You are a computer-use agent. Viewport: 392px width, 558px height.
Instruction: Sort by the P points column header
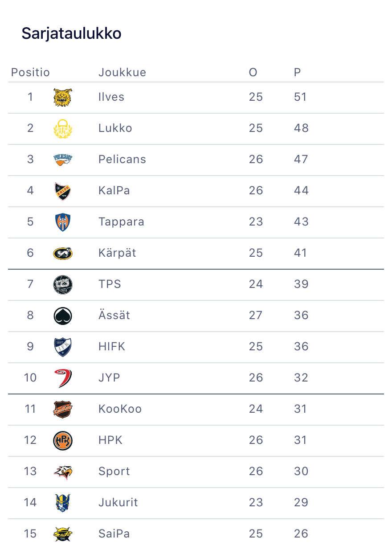297,72
